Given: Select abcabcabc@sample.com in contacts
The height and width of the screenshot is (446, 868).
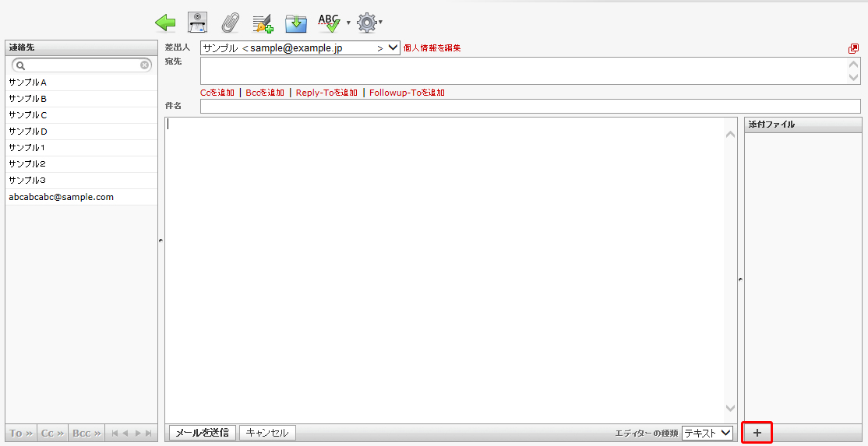Looking at the screenshot, I should coord(61,197).
